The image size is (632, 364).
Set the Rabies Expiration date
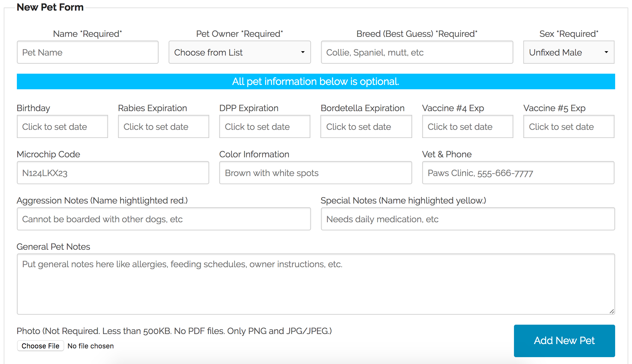163,126
